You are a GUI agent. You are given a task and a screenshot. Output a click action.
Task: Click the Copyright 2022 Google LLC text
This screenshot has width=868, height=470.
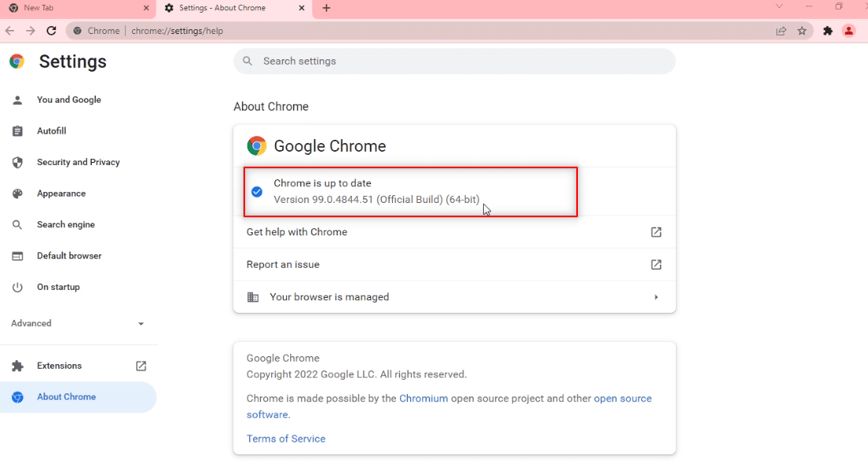pyautogui.click(x=357, y=374)
